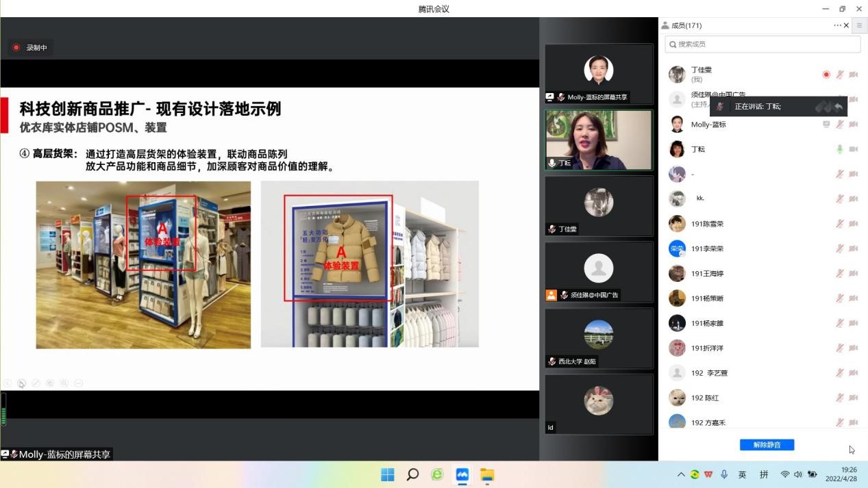Screen dimensions: 868x488
Task: Open the panel list menu icon
Action: [x=859, y=25]
